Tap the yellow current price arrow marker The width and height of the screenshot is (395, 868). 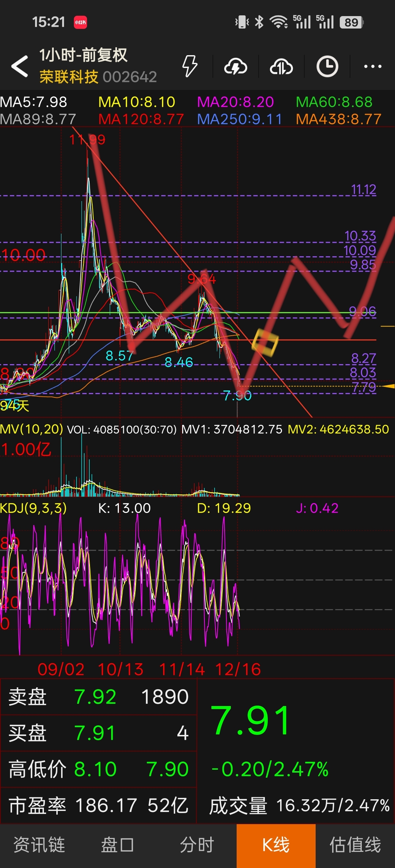click(x=388, y=386)
